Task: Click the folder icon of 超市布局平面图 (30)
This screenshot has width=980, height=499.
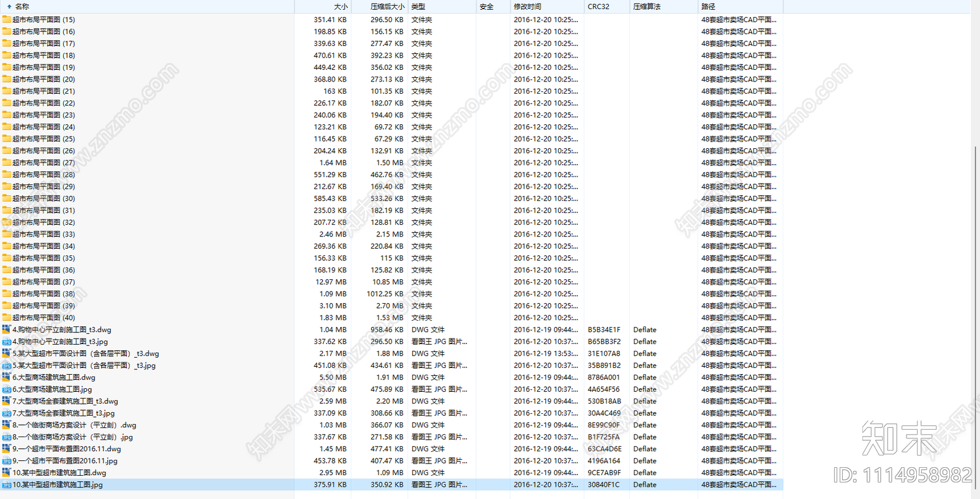Action: point(7,198)
